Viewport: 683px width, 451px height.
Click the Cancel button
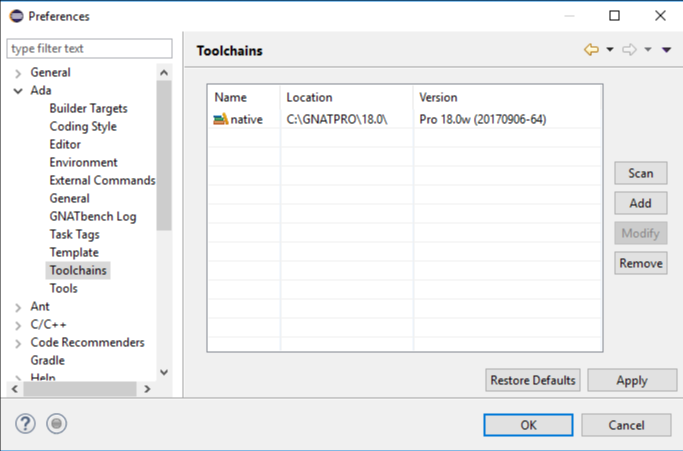tap(626, 425)
